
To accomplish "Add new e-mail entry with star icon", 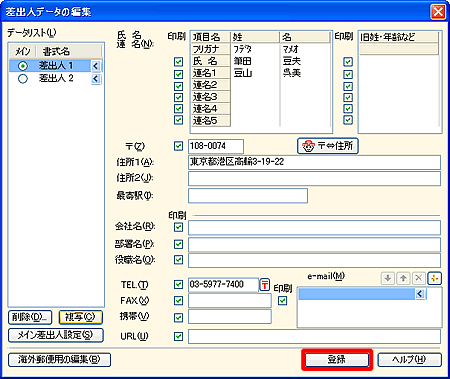I will point(434,278).
